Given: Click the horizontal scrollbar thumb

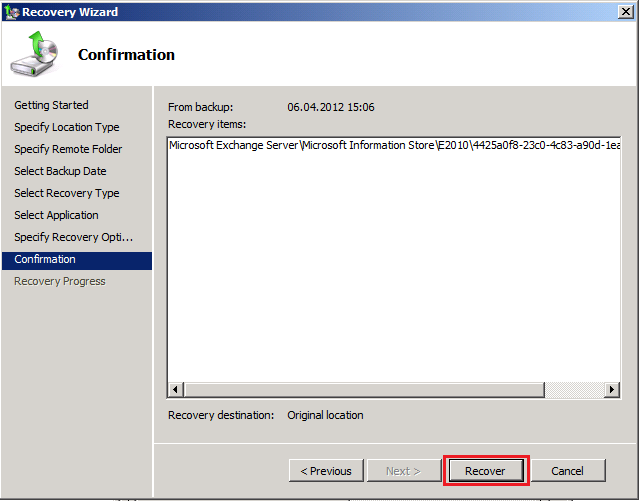Looking at the screenshot, I should (360, 389).
